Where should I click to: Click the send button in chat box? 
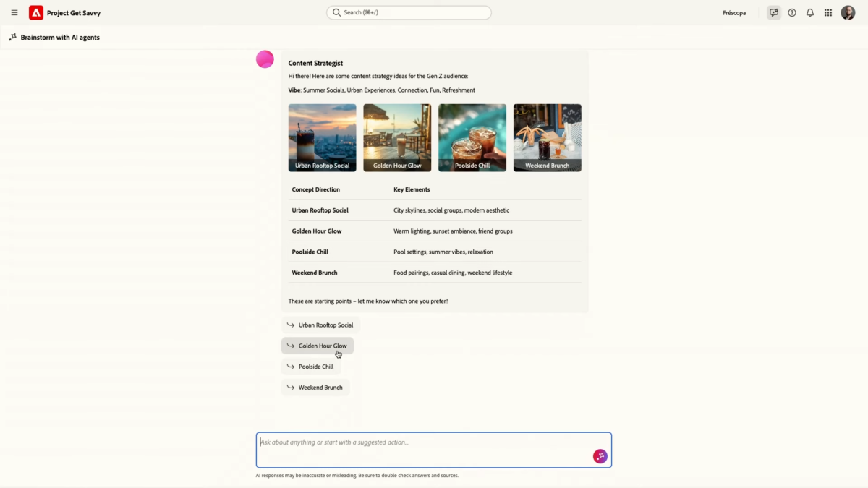pos(600,455)
